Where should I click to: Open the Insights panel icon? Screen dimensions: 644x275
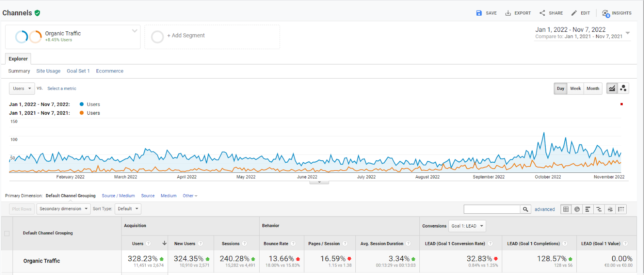pyautogui.click(x=606, y=13)
